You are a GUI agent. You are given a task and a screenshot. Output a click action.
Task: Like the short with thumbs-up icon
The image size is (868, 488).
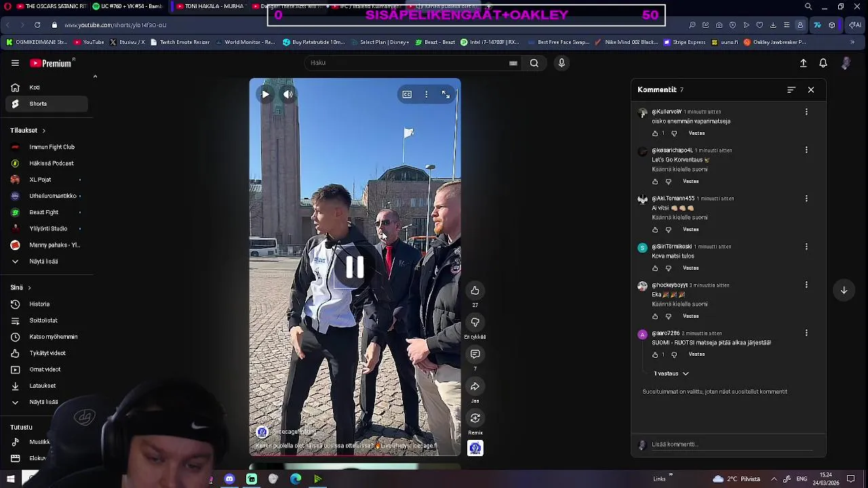tap(475, 291)
